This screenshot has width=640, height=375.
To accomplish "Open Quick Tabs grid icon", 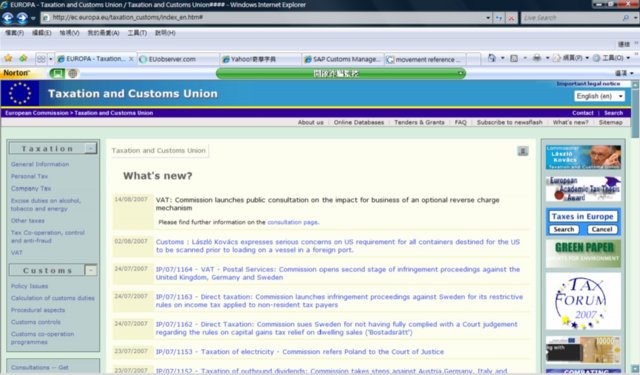I will tap(41, 59).
